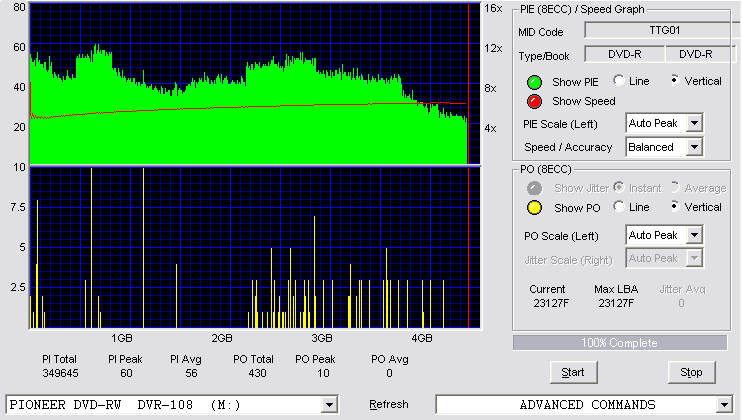Screen dimensions: 742x420
Task: Select Line mode for PO graph
Action: (x=619, y=207)
